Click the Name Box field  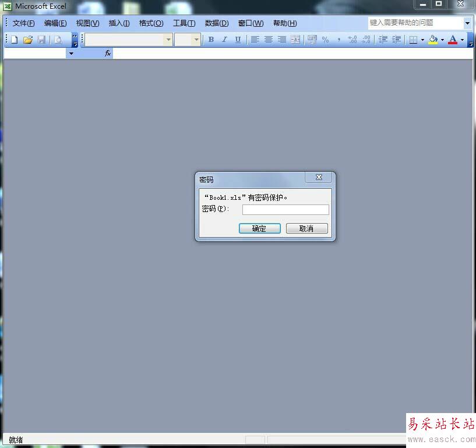coord(35,54)
